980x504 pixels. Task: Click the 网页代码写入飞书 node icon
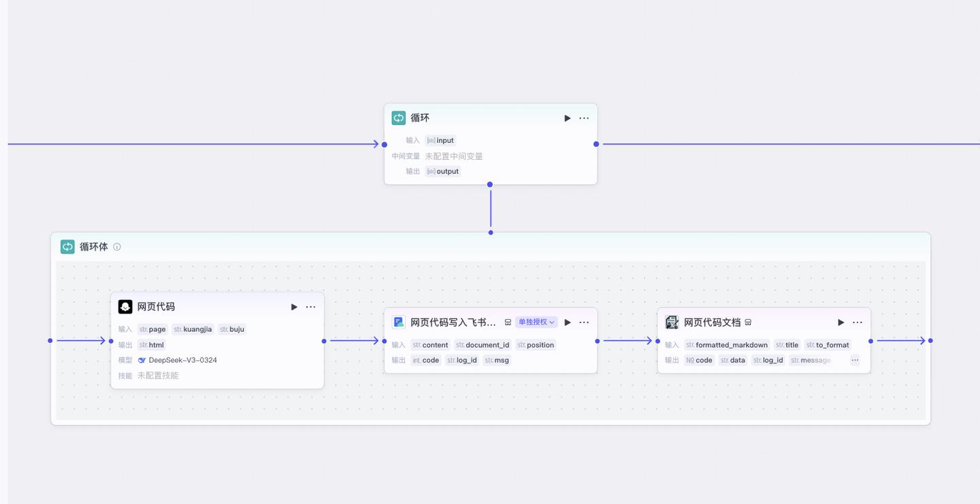[x=399, y=322]
